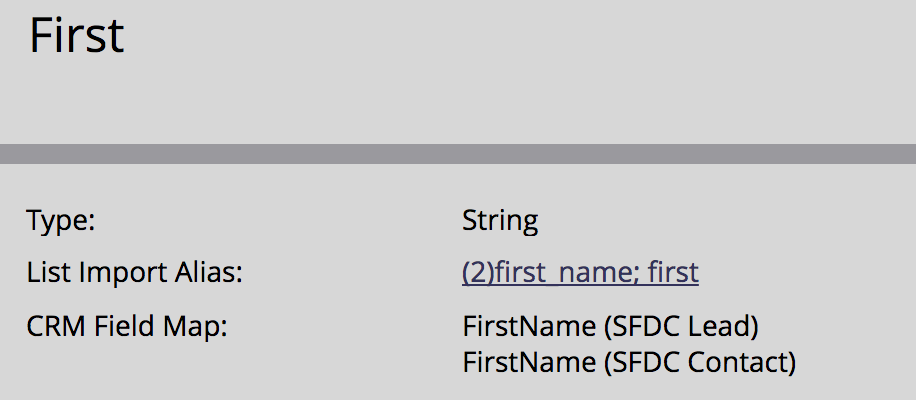Select the "String" type value
The image size is (916, 400).
[x=500, y=221]
